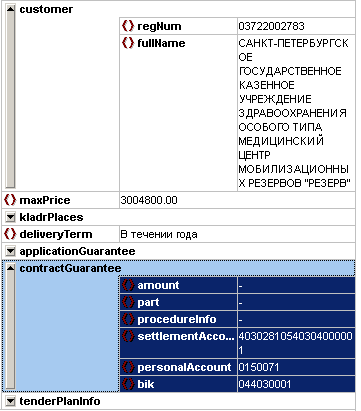
Task: Select the contractGuarantee element label
Action: point(70,268)
